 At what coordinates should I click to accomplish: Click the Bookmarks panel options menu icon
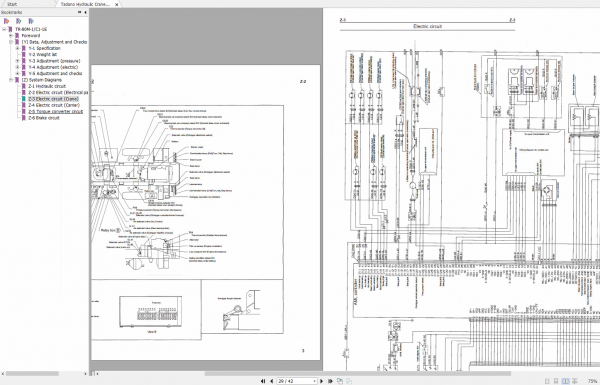point(80,12)
